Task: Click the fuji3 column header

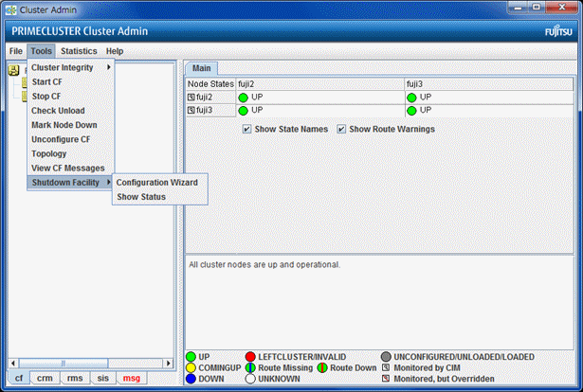Action: tap(489, 84)
